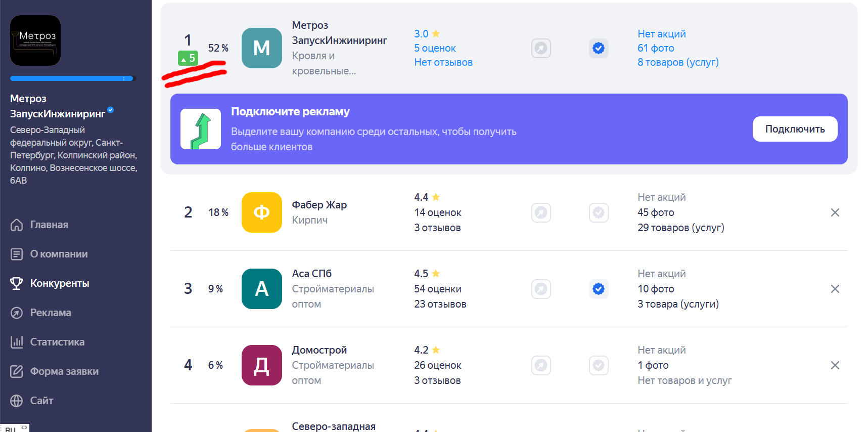Open the Главная menu item
Screen dimensions: 868x432
49,225
